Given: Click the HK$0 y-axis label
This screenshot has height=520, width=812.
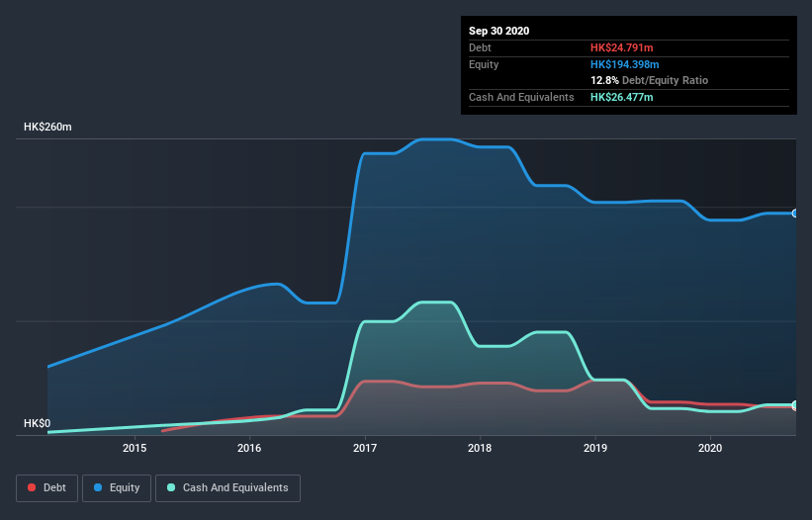Looking at the screenshot, I should [38, 423].
